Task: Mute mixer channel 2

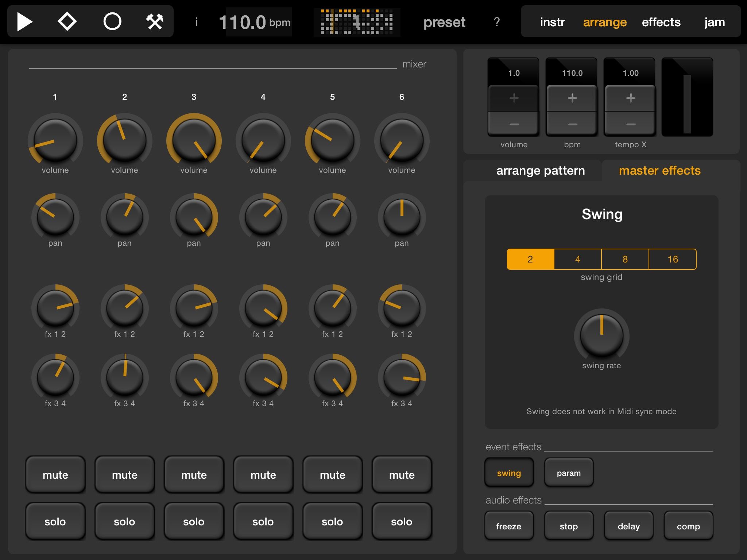Action: tap(125, 475)
